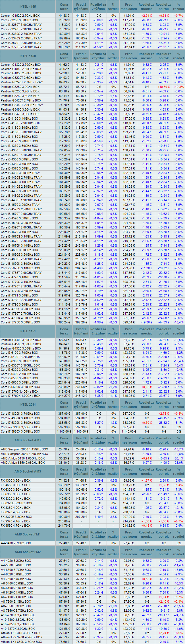Click the AMD Socket AM3 section header

pos(28,471)
